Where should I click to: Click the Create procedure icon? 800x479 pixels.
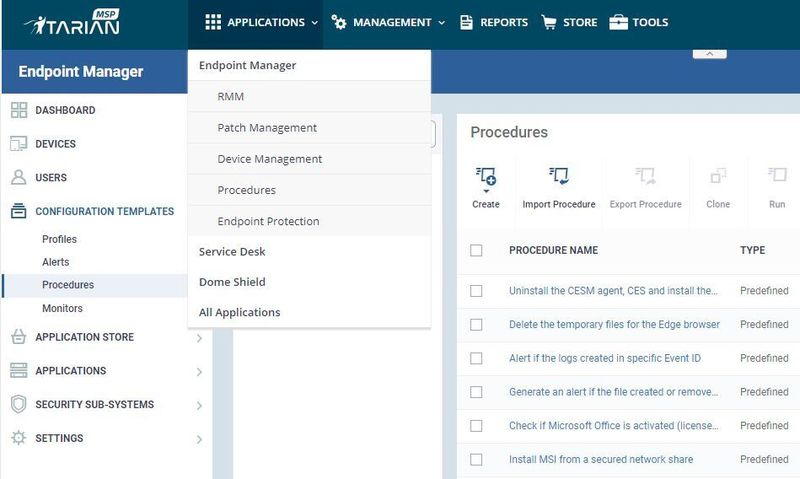pyautogui.click(x=486, y=178)
